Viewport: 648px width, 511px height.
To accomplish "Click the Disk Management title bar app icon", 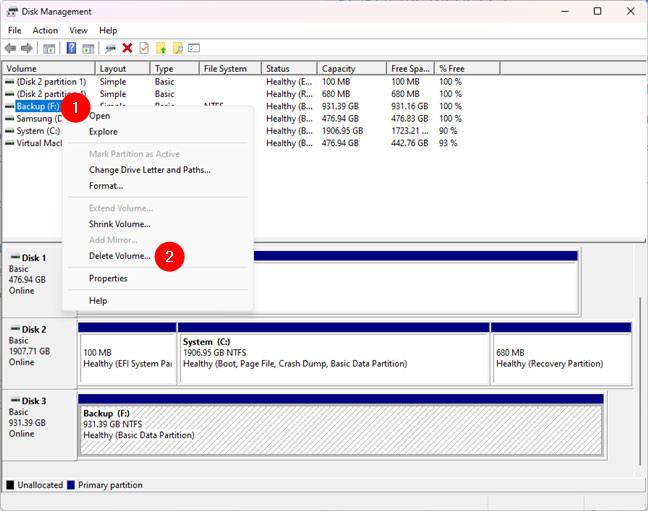I will pyautogui.click(x=12, y=12).
